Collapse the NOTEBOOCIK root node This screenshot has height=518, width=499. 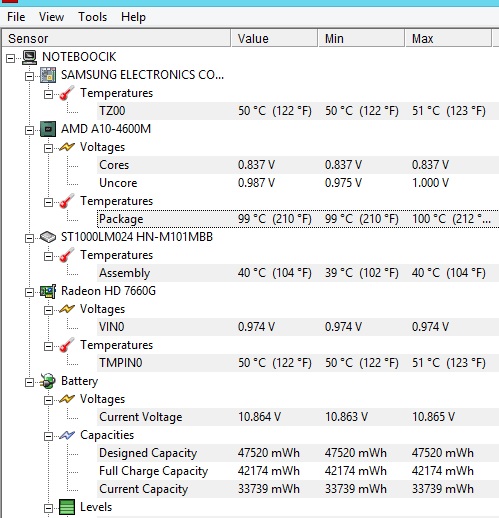point(10,58)
